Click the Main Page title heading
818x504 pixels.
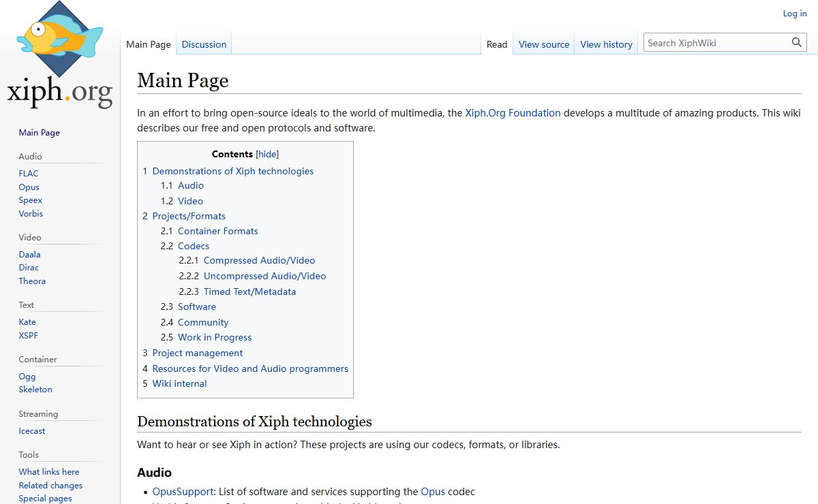pyautogui.click(x=183, y=80)
